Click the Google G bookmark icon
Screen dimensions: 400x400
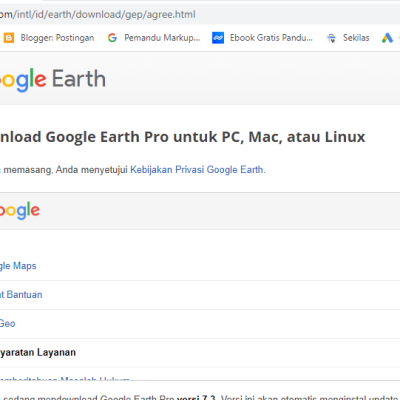pyautogui.click(x=112, y=38)
